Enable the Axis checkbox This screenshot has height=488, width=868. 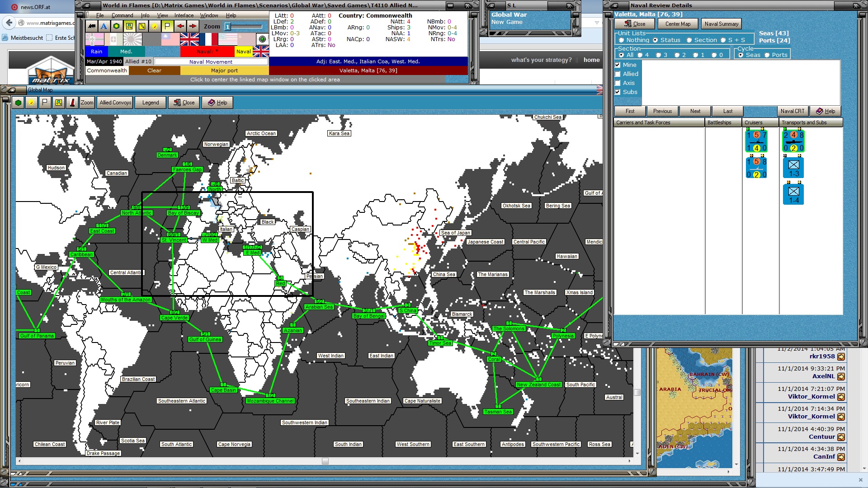[x=618, y=83]
